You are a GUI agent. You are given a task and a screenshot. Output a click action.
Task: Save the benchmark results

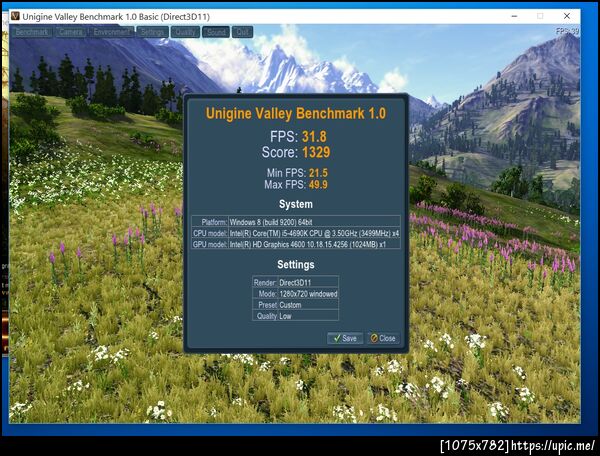pos(345,338)
